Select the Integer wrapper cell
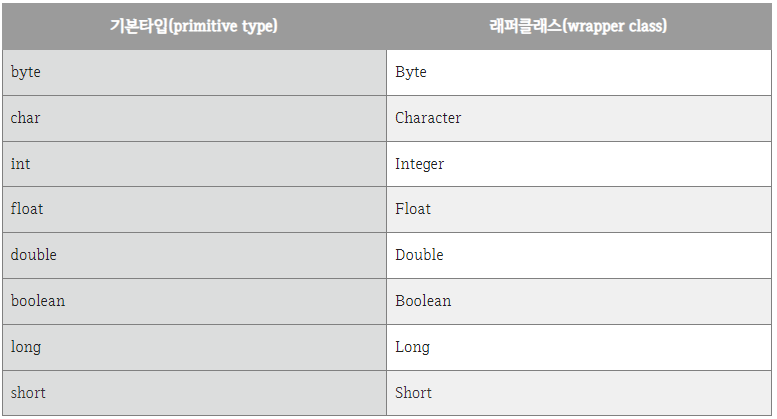The height and width of the screenshot is (419, 777). click(579, 164)
